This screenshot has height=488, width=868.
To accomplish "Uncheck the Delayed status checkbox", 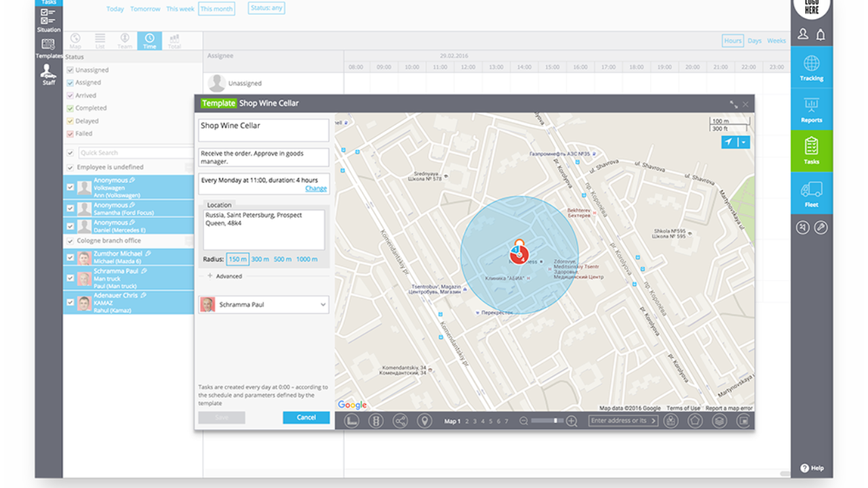I will tap(70, 121).
